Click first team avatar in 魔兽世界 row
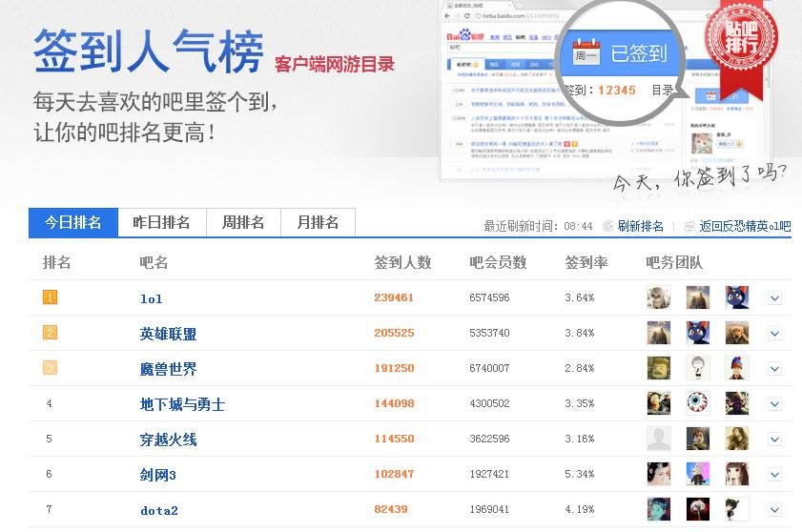 coord(659,368)
